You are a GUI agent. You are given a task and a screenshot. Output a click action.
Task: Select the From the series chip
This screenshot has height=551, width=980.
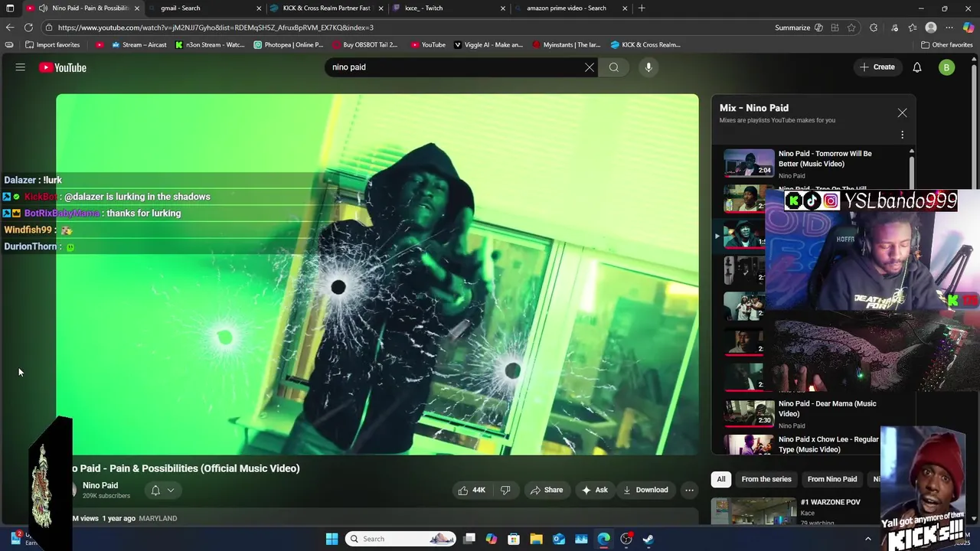766,479
